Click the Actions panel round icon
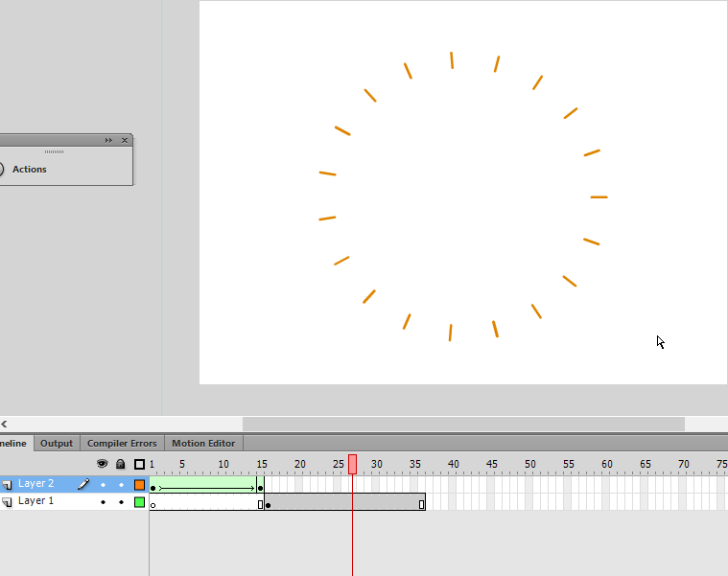The image size is (728, 576). pyautogui.click(x=1, y=169)
